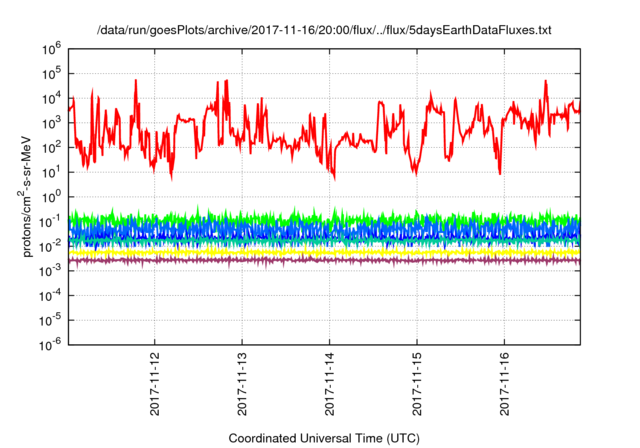
Task: Click the y-axis tick label 10^-4
Action: (51, 296)
